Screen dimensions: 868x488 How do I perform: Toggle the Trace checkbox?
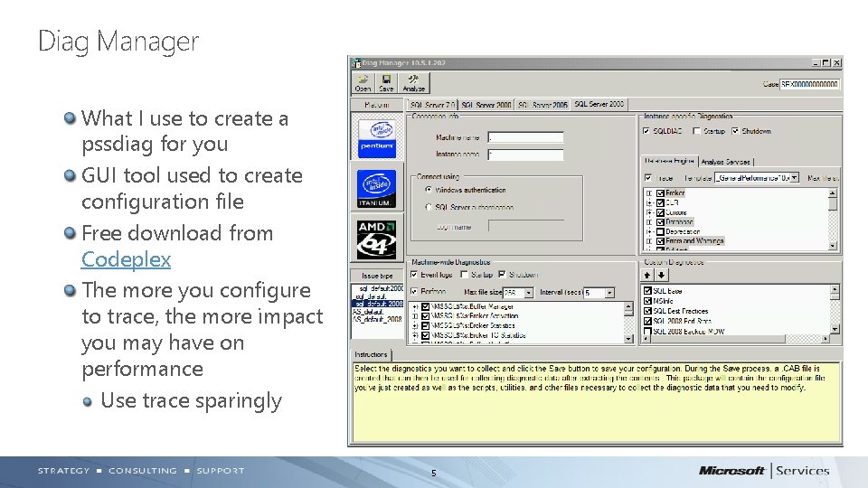coord(648,178)
